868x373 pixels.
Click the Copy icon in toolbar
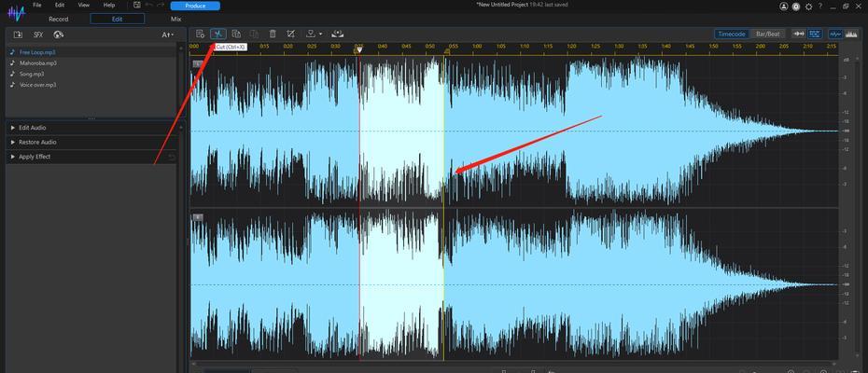coord(236,34)
